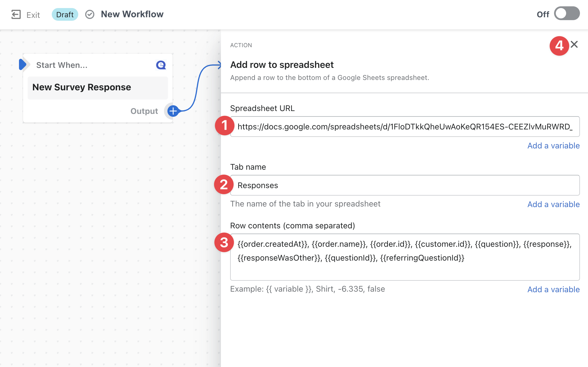The image size is (588, 367).
Task: Click the Draft status badge
Action: tap(65, 14)
